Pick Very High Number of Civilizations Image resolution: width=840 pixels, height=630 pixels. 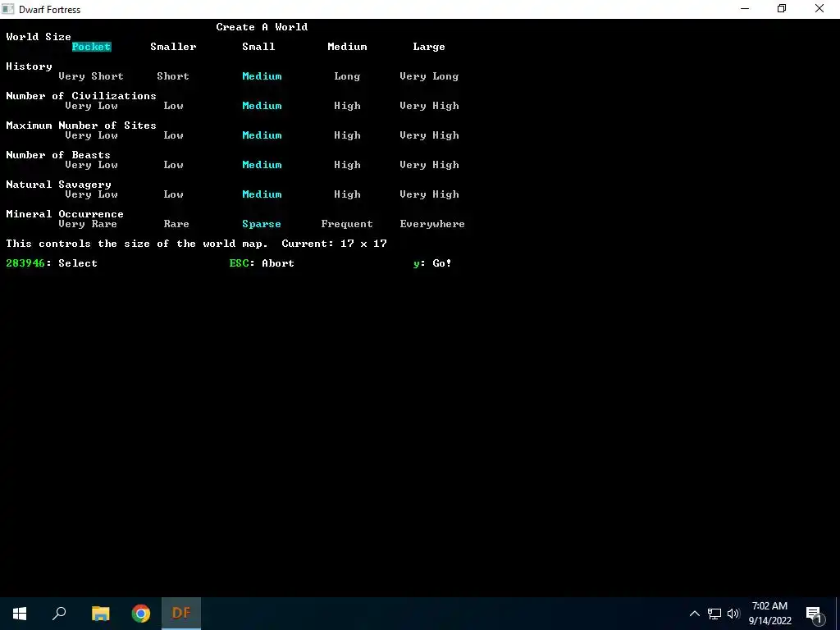tap(429, 106)
